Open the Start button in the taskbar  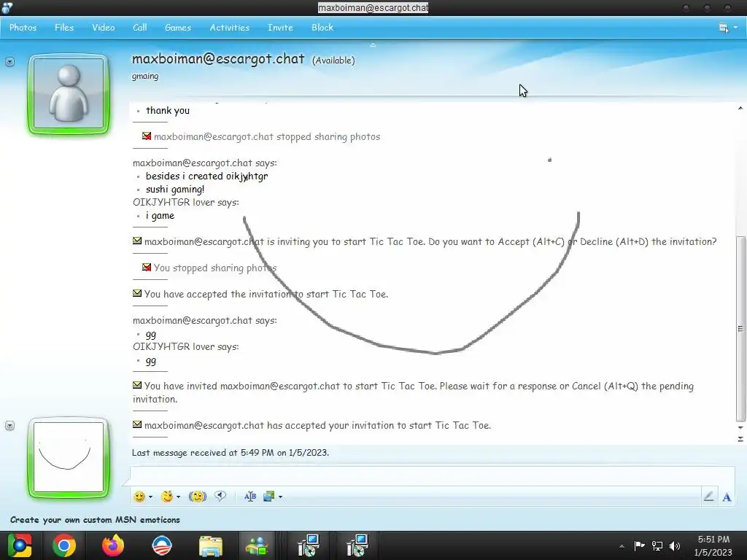click(x=19, y=545)
